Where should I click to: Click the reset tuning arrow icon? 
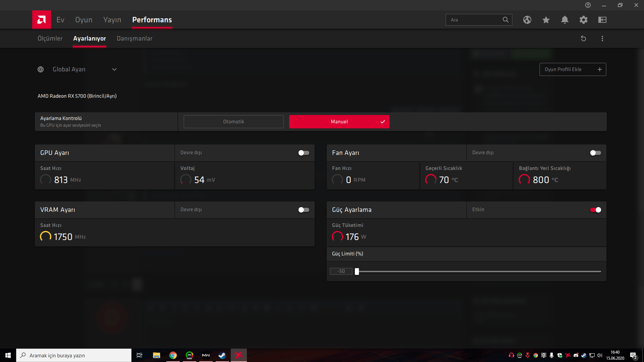point(584,39)
